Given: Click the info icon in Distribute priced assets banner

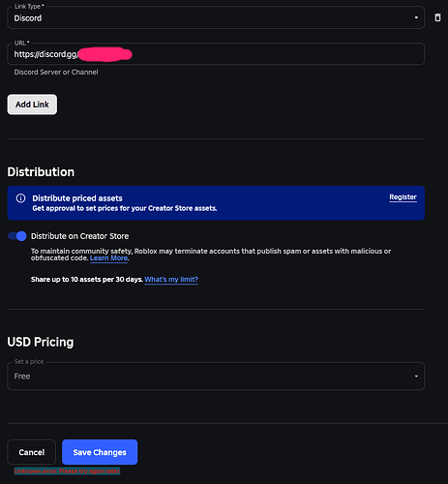Looking at the screenshot, I should [x=20, y=198].
